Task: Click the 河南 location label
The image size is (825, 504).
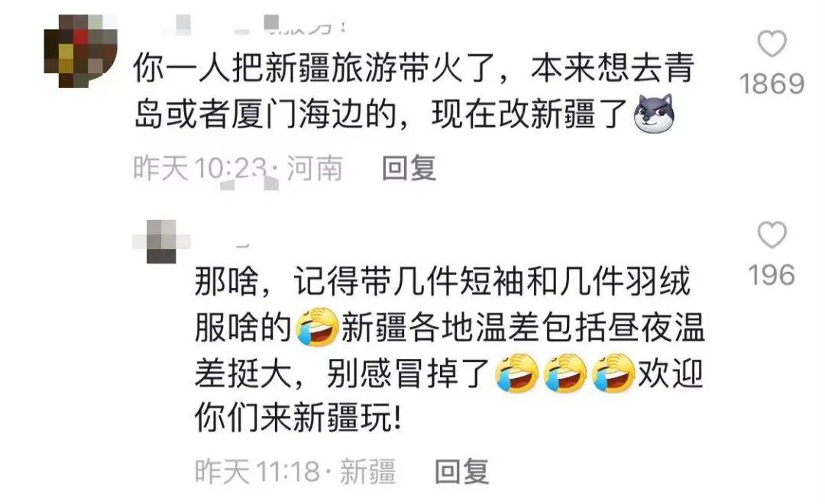Action: [315, 168]
